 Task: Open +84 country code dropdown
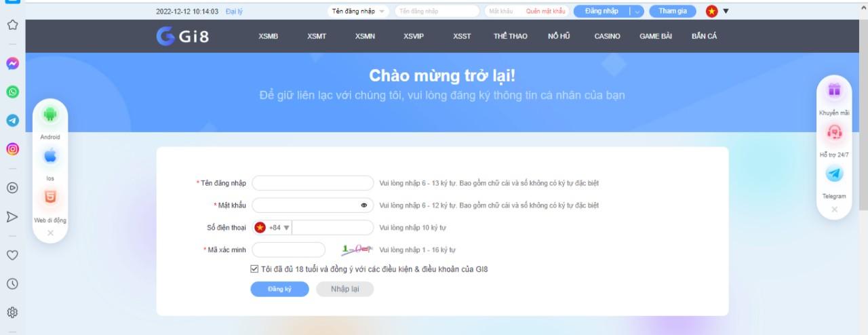coord(272,228)
